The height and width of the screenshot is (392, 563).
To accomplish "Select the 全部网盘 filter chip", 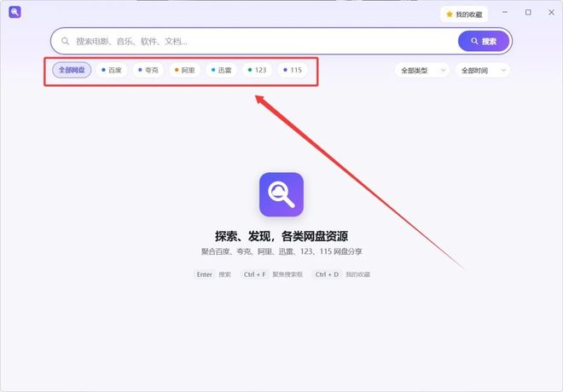I will [72, 70].
